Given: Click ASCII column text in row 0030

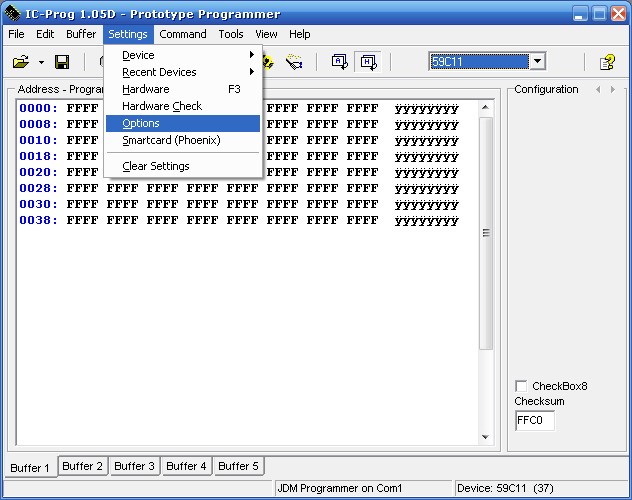Looking at the screenshot, I should (426, 205).
